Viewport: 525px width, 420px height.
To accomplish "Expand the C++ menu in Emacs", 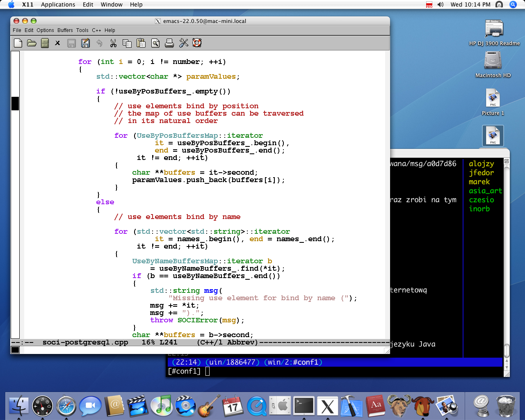I will pos(96,30).
